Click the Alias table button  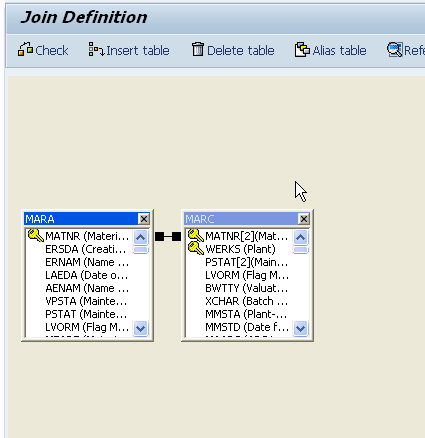331,50
